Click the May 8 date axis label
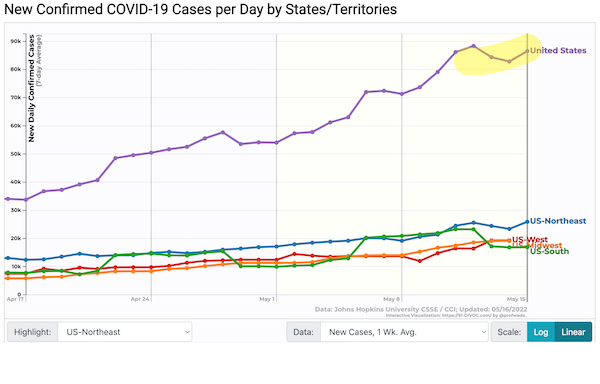Screen dimensions: 600x384 coord(391,299)
